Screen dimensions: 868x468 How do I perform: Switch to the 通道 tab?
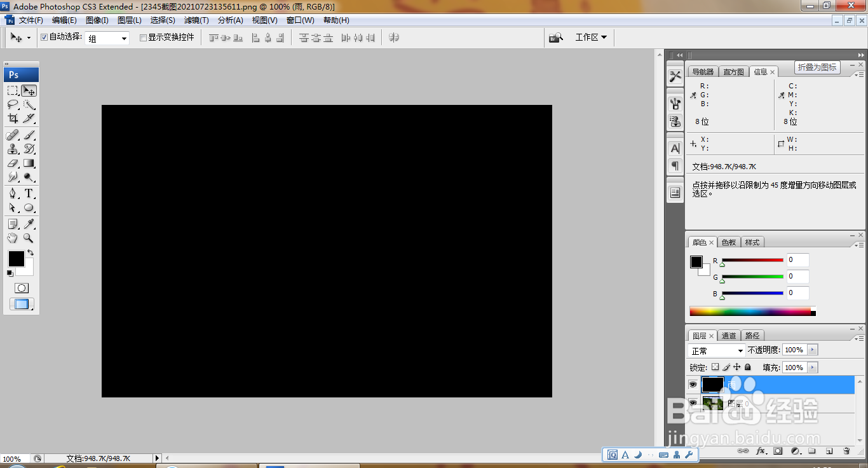(729, 336)
